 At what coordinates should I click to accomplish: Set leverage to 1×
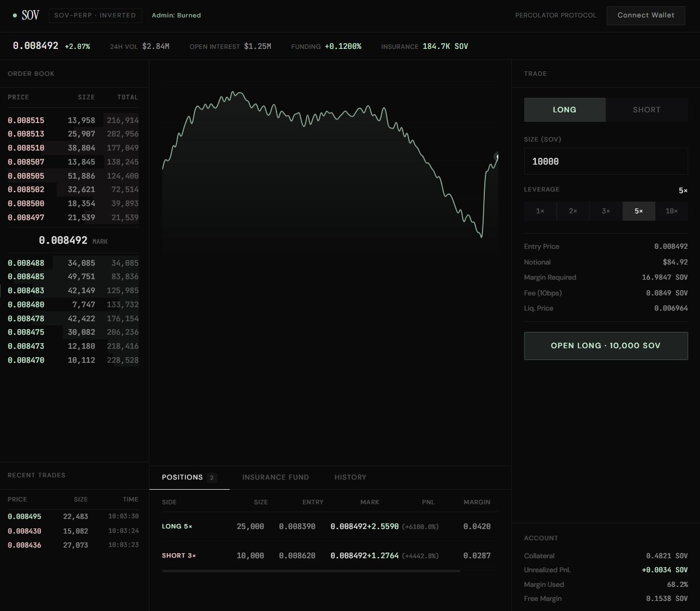pyautogui.click(x=540, y=211)
